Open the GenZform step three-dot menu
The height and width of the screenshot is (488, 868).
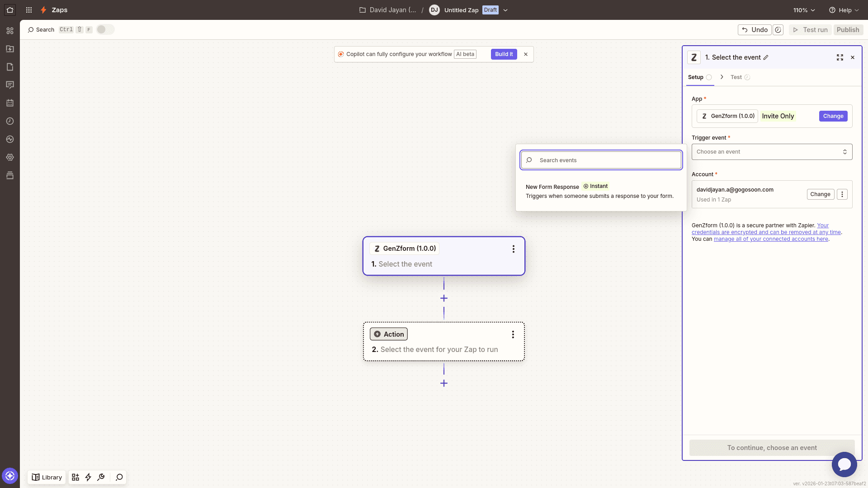(x=513, y=249)
